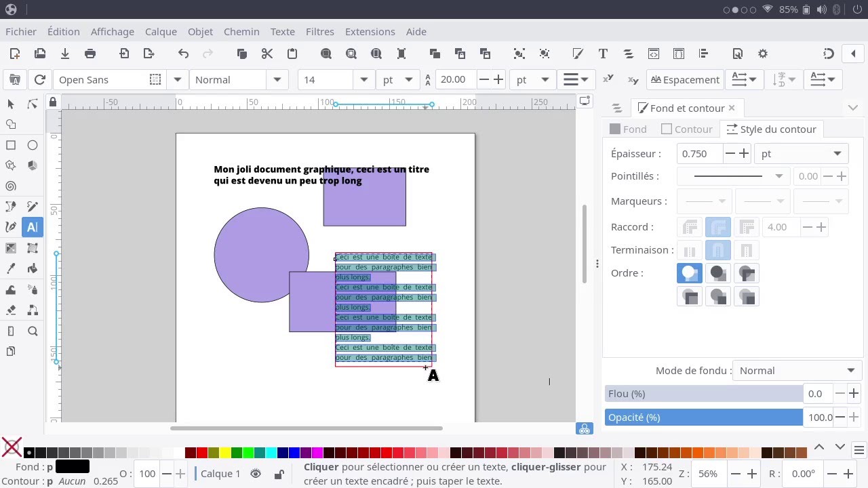The image size is (868, 488).
Task: Select the 3D box tool
Action: click(x=32, y=165)
